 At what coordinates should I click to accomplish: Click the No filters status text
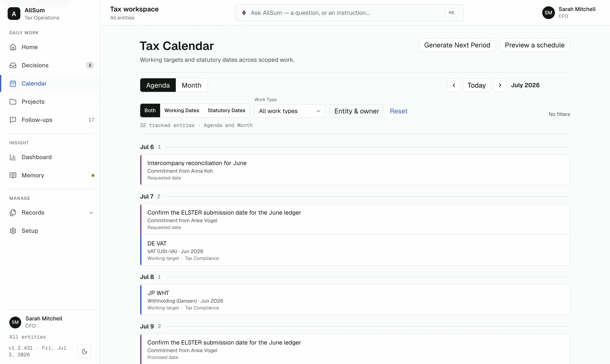(559, 114)
